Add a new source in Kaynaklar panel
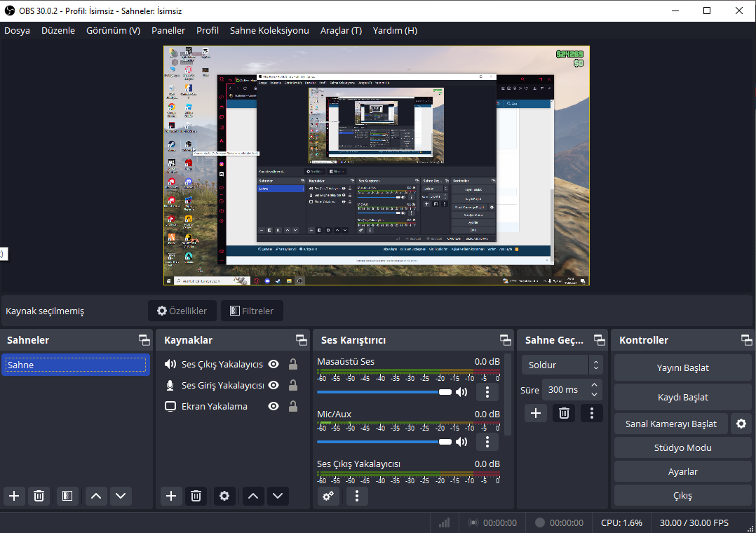The width and height of the screenshot is (756, 533). tap(171, 496)
